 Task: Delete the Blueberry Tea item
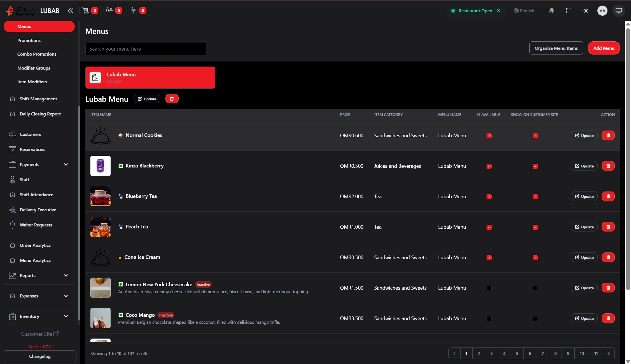click(x=608, y=197)
